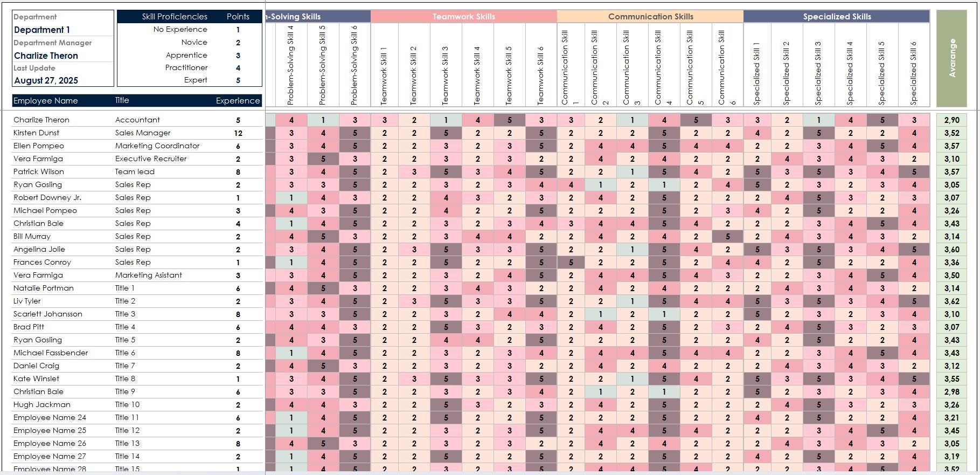Select the 'Specialized Skills' group header
Image resolution: width=980 pixels, height=475 pixels.
point(837,17)
